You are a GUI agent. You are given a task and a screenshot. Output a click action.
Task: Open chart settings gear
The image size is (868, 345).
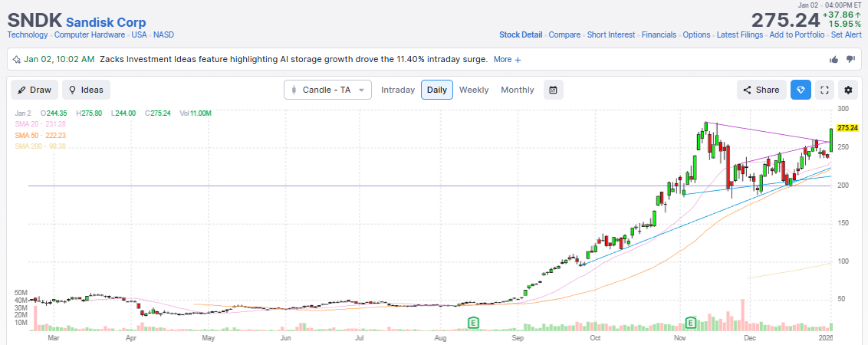point(848,90)
